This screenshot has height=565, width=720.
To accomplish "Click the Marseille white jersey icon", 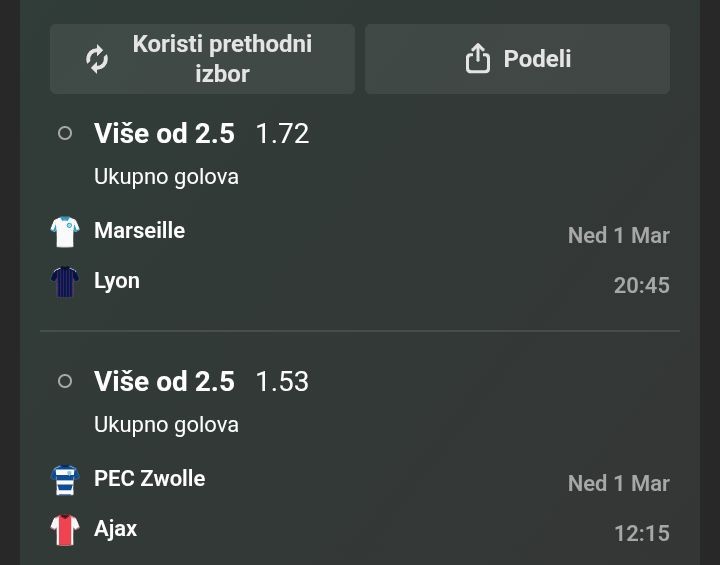I will pos(65,231).
